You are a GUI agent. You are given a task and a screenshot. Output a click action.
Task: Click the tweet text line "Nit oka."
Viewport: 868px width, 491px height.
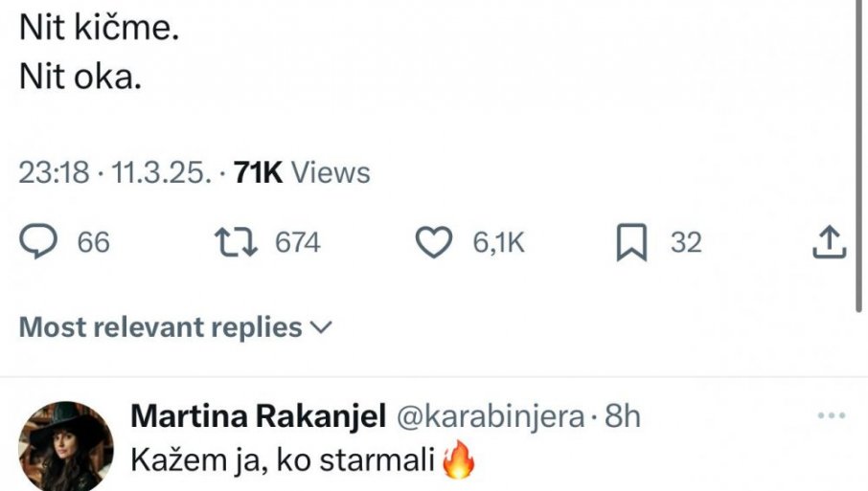pos(80,78)
